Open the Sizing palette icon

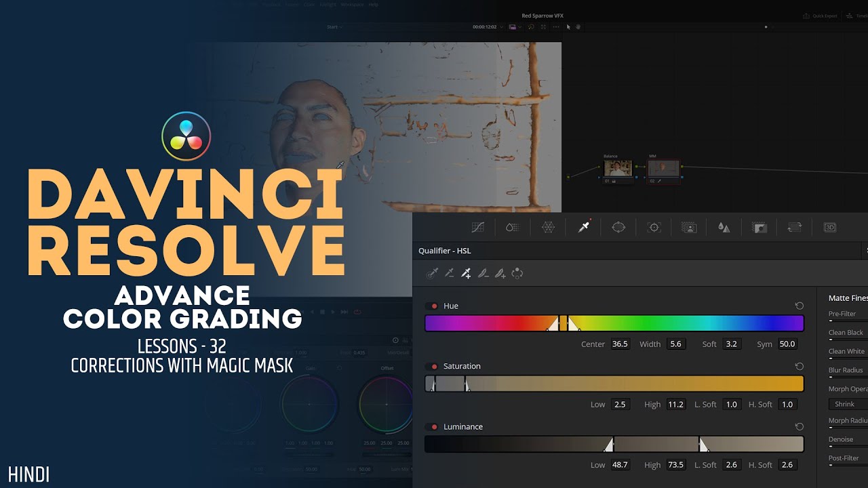click(795, 228)
